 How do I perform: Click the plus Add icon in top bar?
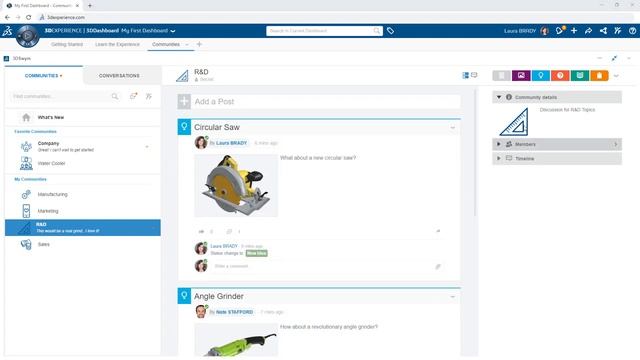tap(574, 31)
